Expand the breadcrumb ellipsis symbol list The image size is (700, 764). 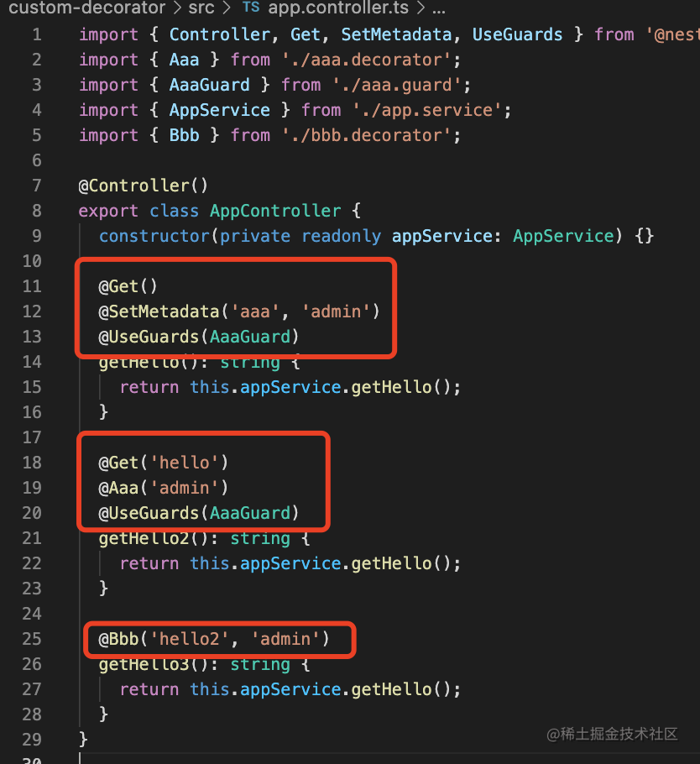(439, 10)
